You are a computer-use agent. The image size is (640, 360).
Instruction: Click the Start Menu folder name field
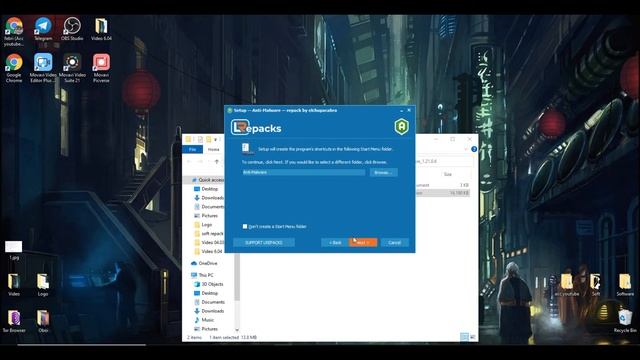point(303,173)
